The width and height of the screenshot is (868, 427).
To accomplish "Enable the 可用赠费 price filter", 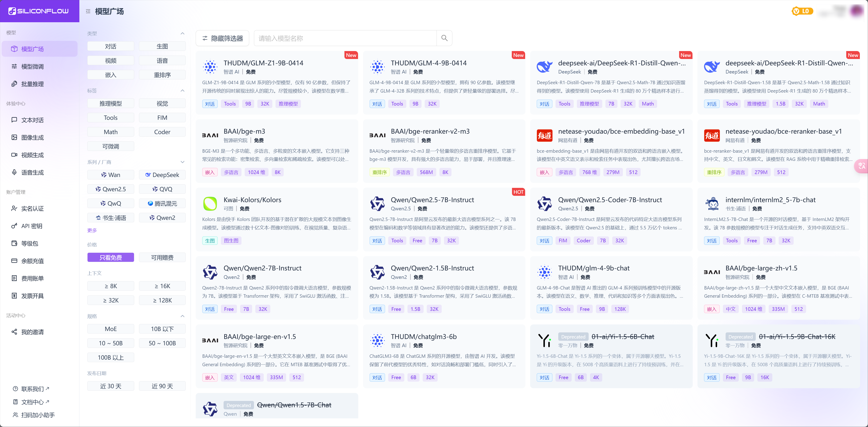I will click(162, 257).
